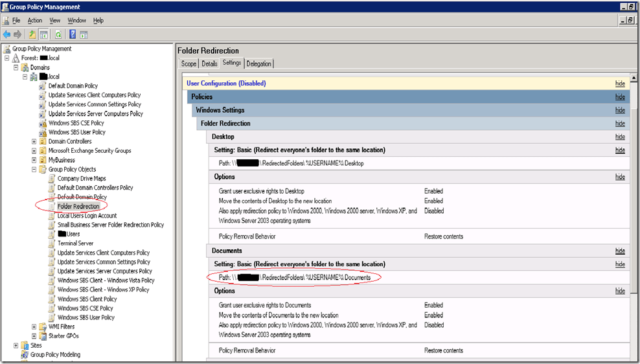This screenshot has width=640, height=364.
Task: Expand the Sites tree node
Action: point(16,345)
